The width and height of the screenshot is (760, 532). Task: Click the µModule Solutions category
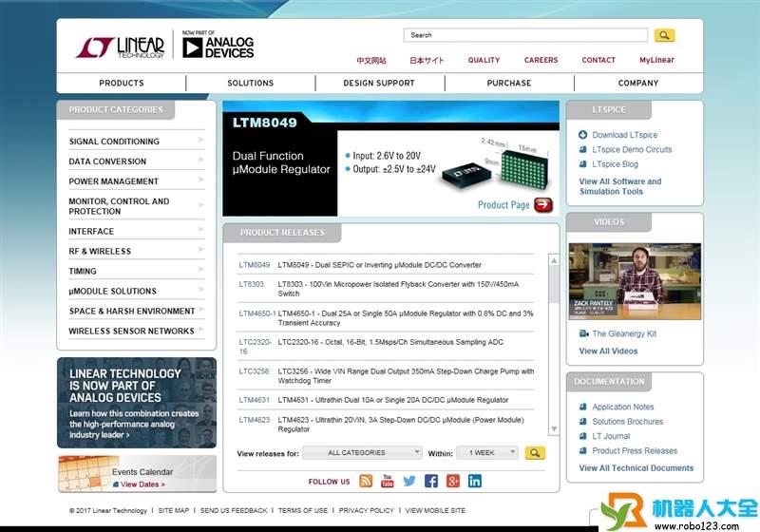[x=112, y=292]
